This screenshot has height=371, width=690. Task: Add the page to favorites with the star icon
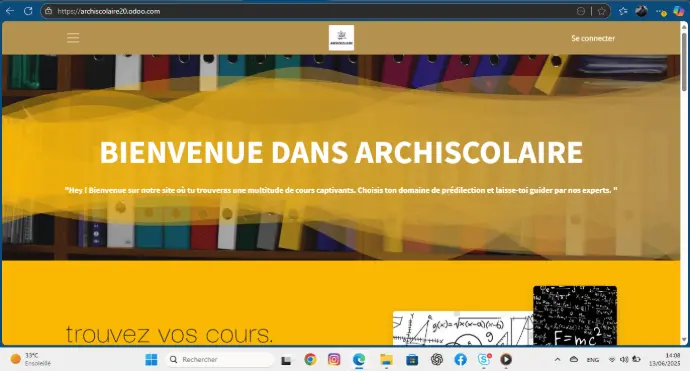tap(602, 11)
